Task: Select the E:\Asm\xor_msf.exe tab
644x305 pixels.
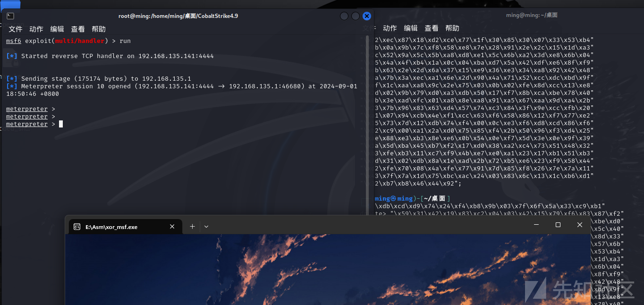Action: (125, 227)
